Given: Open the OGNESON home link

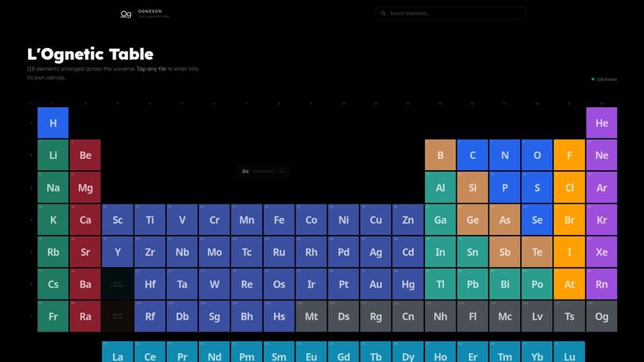Looking at the screenshot, I should pyautogui.click(x=150, y=11).
